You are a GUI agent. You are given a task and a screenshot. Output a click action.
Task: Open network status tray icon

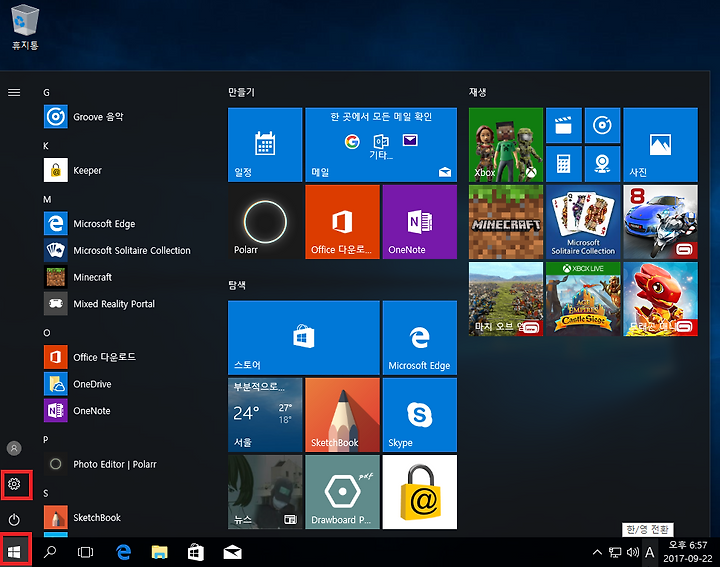(615, 552)
